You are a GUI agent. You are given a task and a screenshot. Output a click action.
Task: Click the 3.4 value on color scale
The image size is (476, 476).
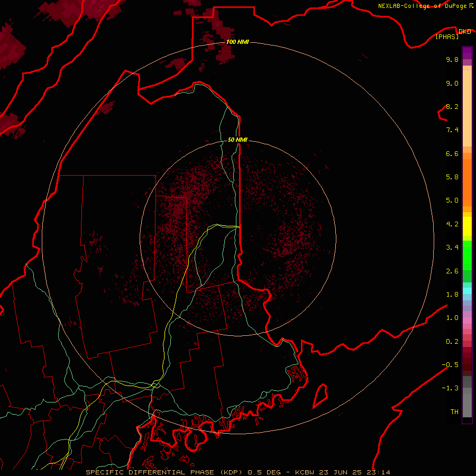pos(452,248)
